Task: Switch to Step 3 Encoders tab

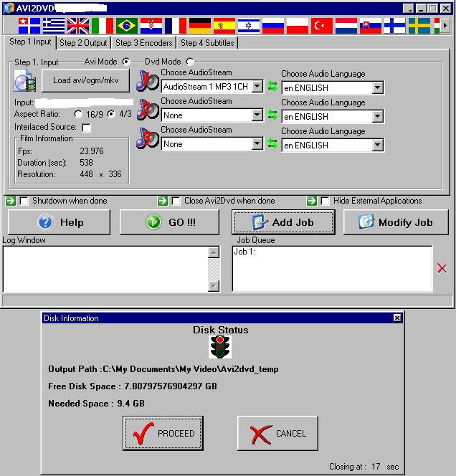Action: coord(144,43)
